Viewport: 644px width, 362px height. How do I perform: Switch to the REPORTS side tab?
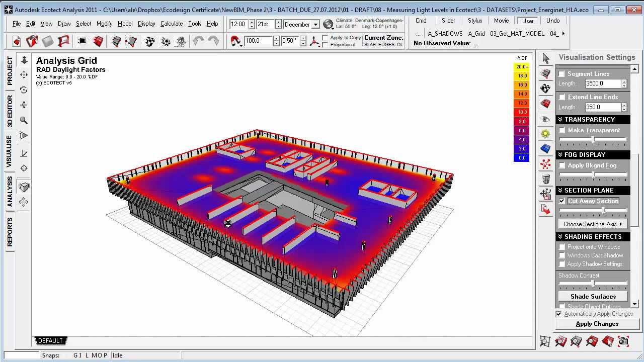[10, 232]
